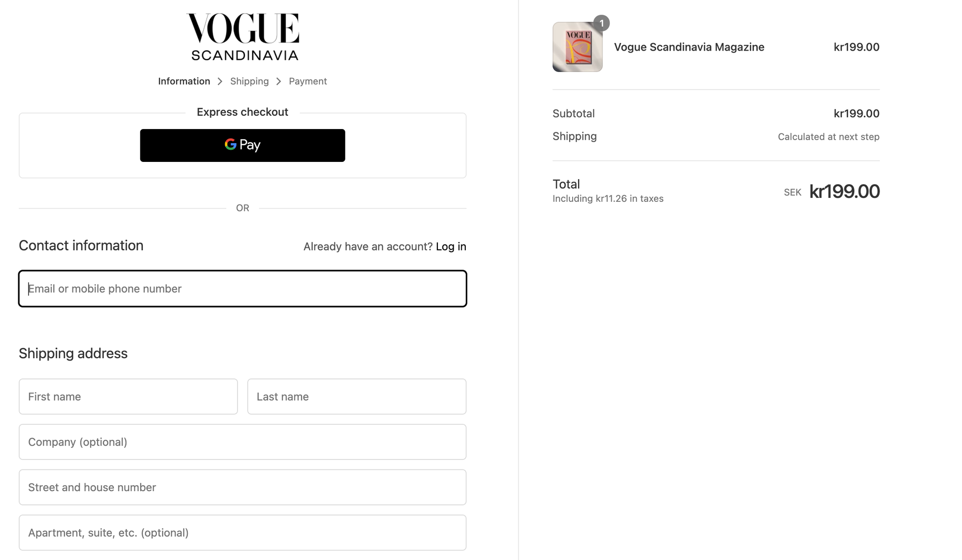Click the Last name field
962x560 pixels.
tap(357, 397)
